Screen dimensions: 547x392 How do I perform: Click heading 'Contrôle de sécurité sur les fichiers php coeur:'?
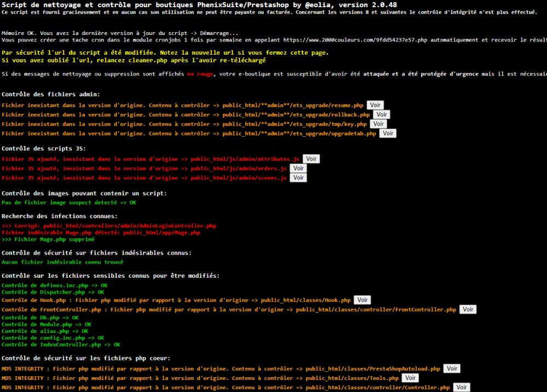click(86, 358)
